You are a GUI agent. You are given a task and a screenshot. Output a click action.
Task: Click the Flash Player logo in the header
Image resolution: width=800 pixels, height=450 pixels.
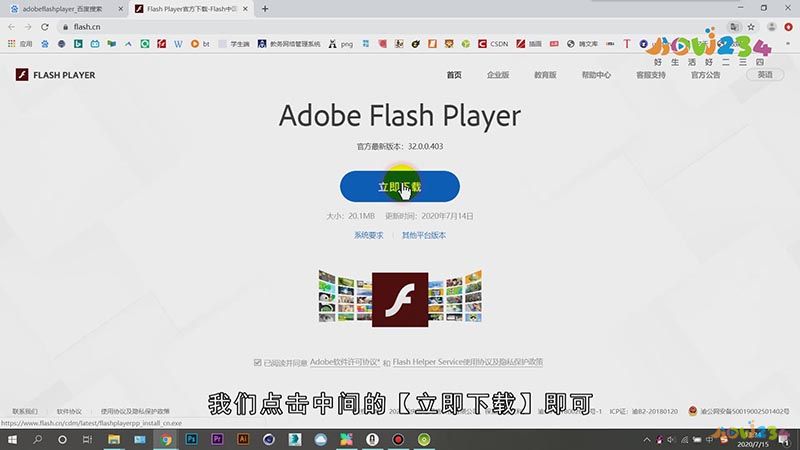pos(55,75)
